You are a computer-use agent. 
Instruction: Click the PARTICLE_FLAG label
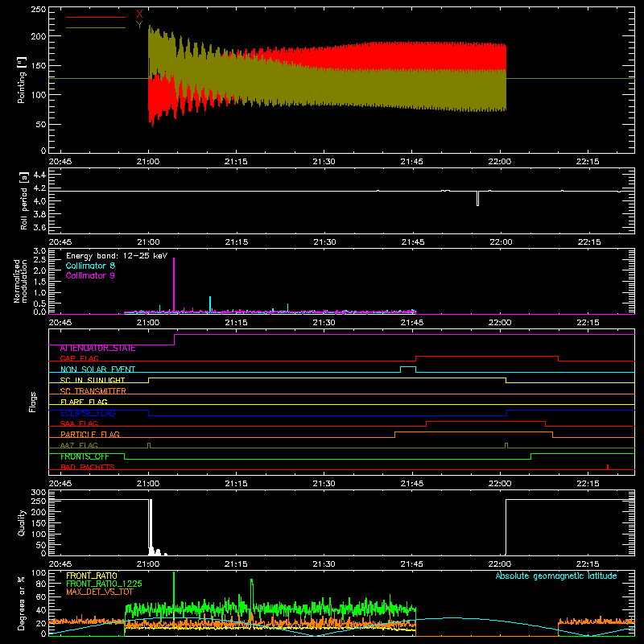(x=90, y=434)
